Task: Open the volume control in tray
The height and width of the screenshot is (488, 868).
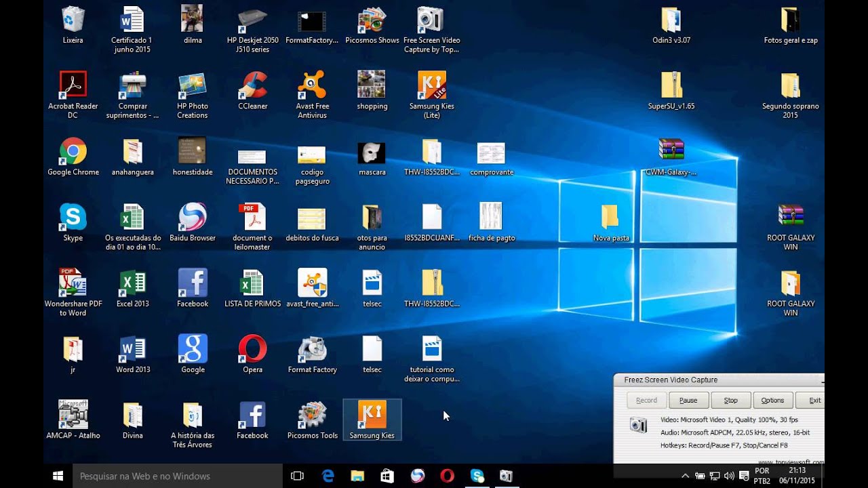Action: click(729, 476)
